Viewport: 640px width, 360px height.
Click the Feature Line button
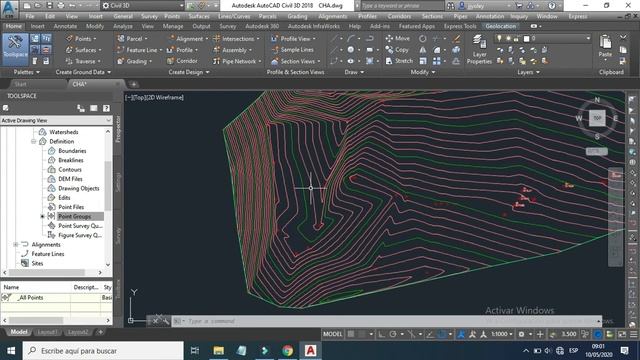point(139,50)
